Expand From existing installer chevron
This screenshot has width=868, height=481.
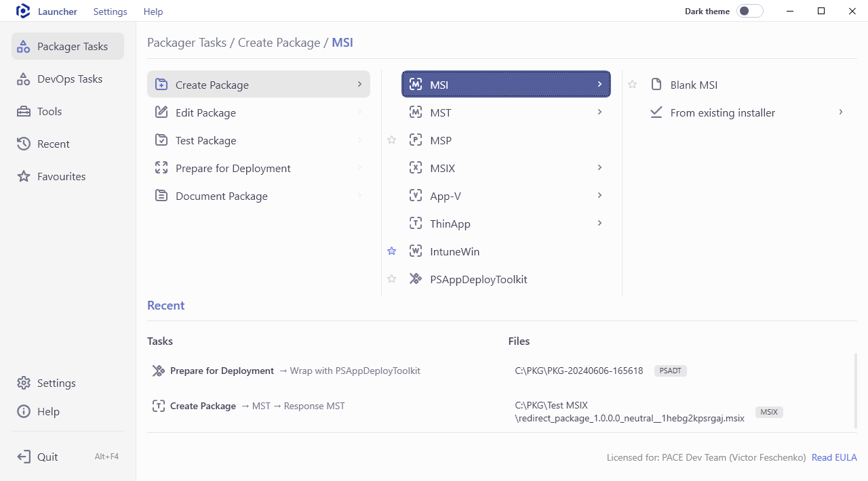(840, 112)
